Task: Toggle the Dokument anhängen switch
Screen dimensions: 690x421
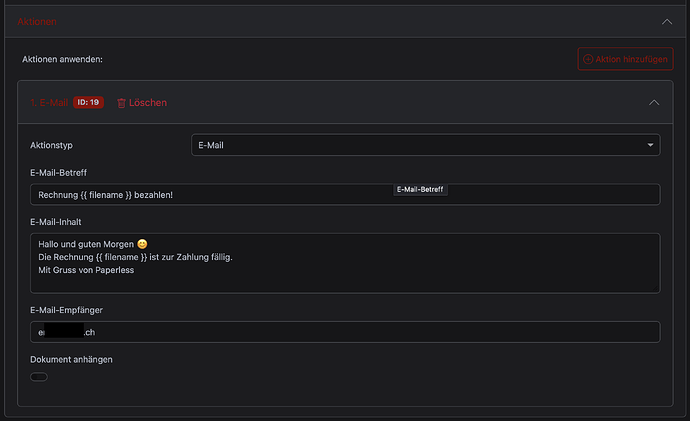Action: (x=39, y=377)
